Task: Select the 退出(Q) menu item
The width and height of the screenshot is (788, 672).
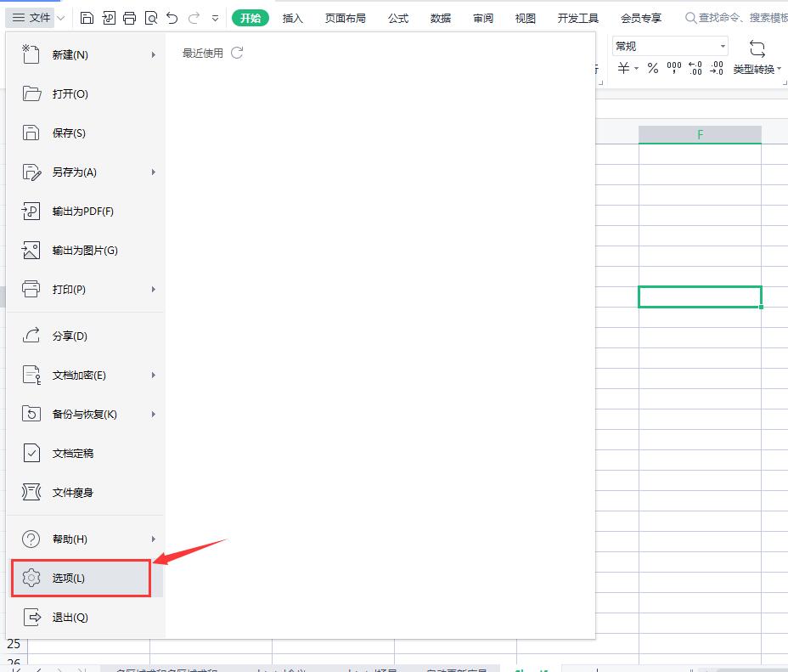Action: coord(85,618)
